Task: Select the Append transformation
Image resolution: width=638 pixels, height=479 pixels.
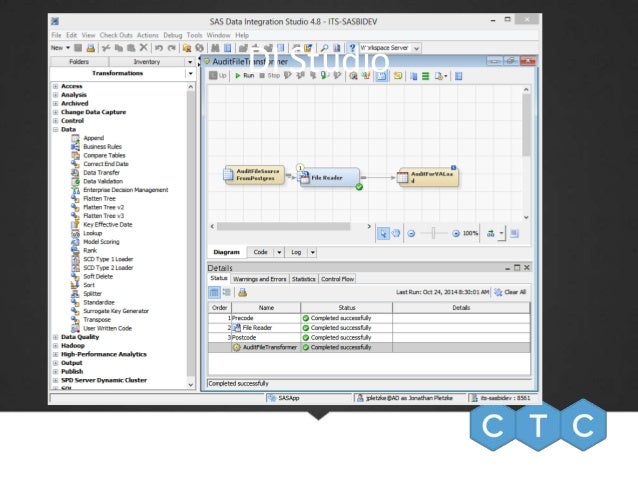Action: [x=94, y=138]
